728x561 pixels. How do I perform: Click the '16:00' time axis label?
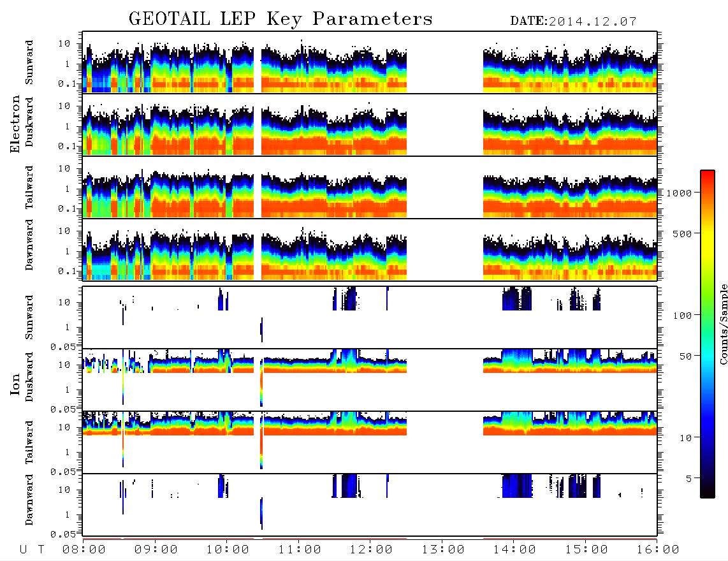coord(658,550)
